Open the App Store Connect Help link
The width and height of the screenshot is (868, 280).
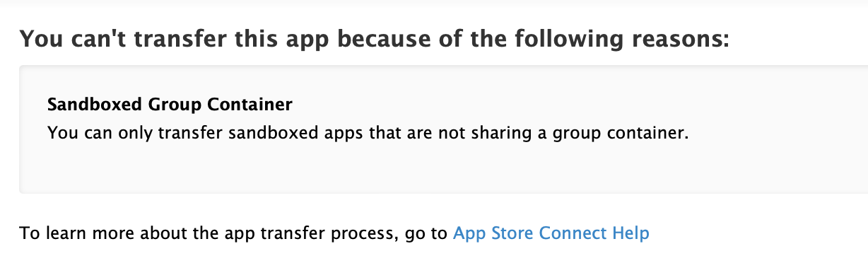click(x=551, y=233)
